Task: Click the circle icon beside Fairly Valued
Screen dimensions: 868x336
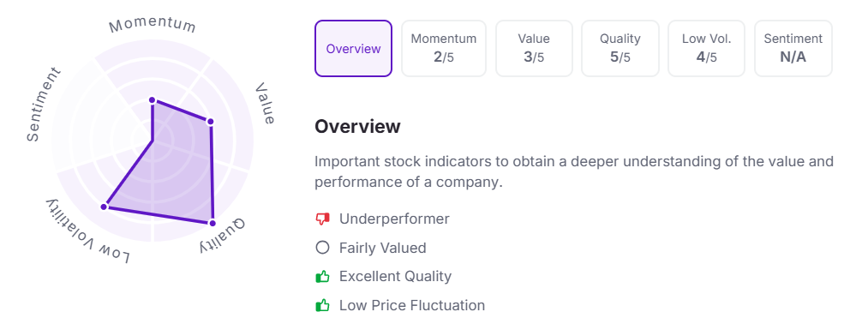Action: (322, 248)
